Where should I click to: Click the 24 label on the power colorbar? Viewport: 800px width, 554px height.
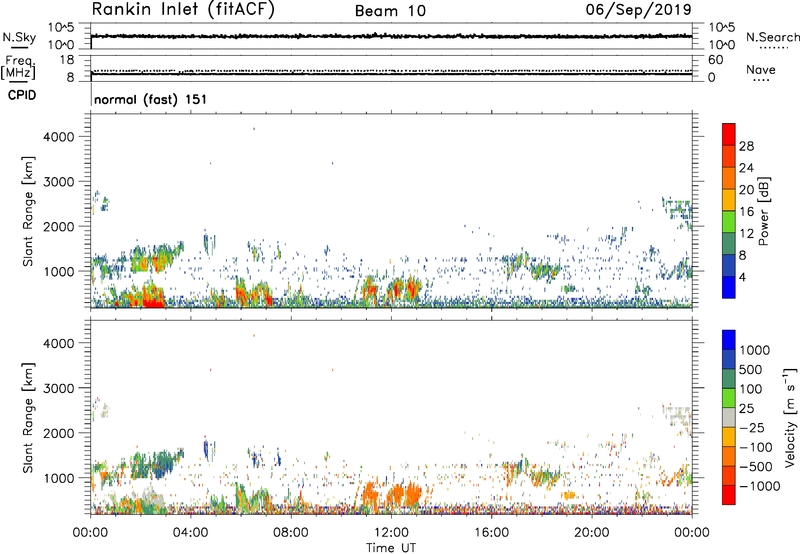[x=746, y=168]
